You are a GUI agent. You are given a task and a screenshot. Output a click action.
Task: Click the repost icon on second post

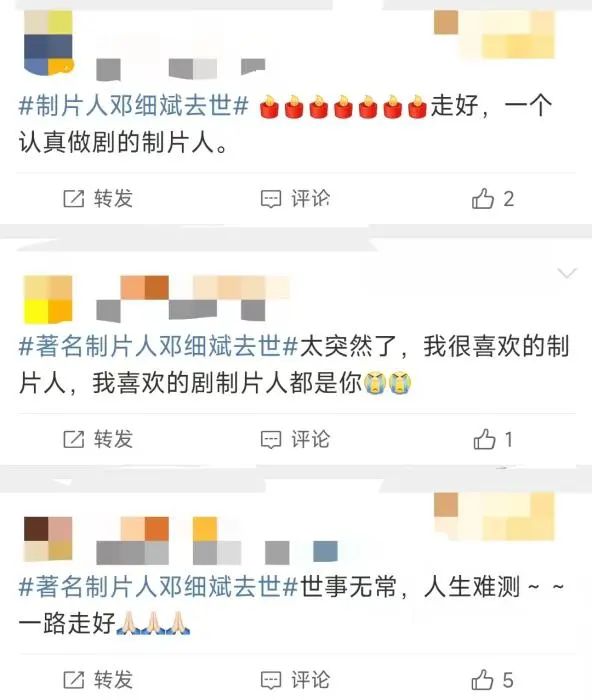(74, 439)
